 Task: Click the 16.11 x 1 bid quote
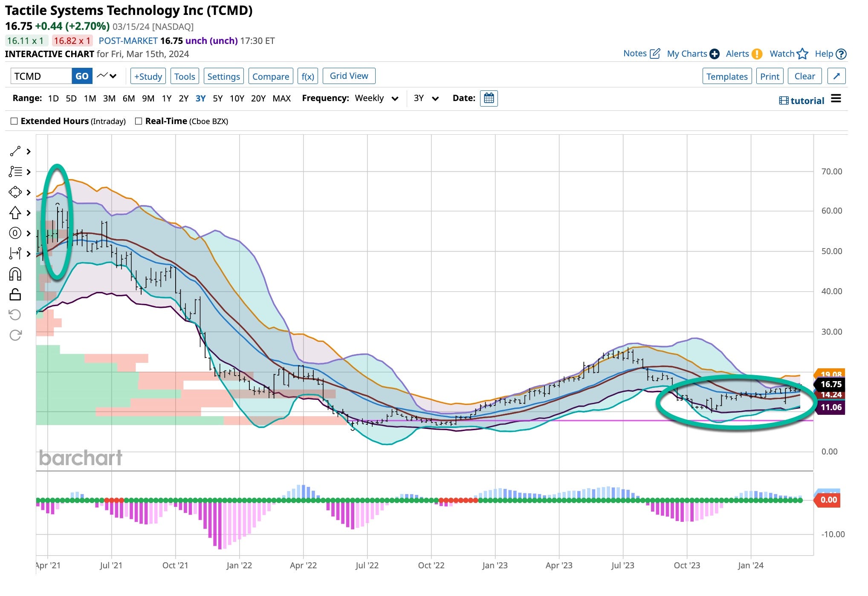pos(26,41)
